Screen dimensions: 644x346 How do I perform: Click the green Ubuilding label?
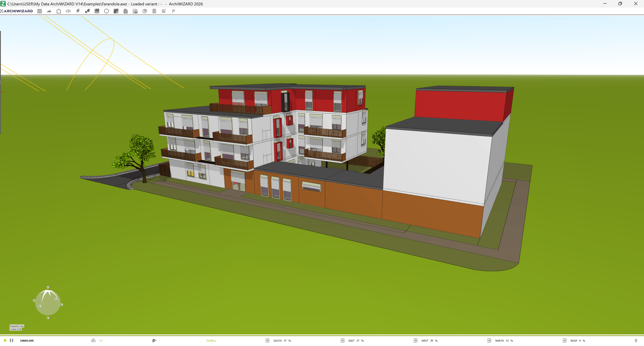pyautogui.click(x=211, y=341)
